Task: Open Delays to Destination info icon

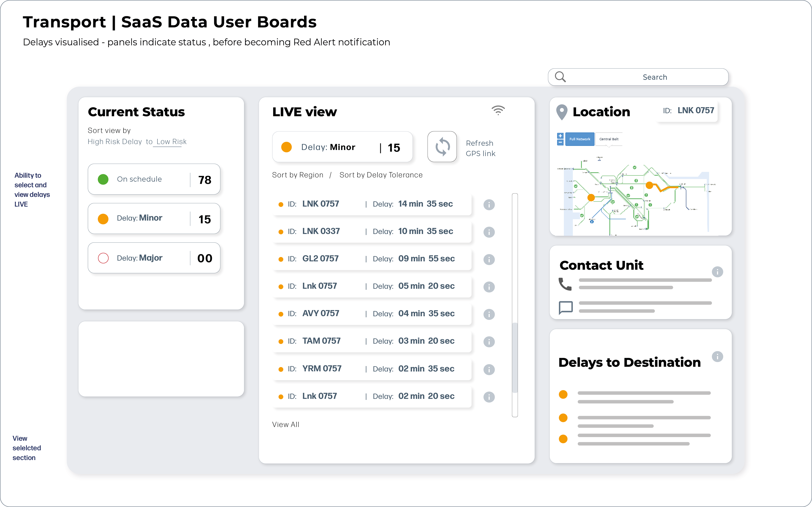Action: click(x=717, y=356)
